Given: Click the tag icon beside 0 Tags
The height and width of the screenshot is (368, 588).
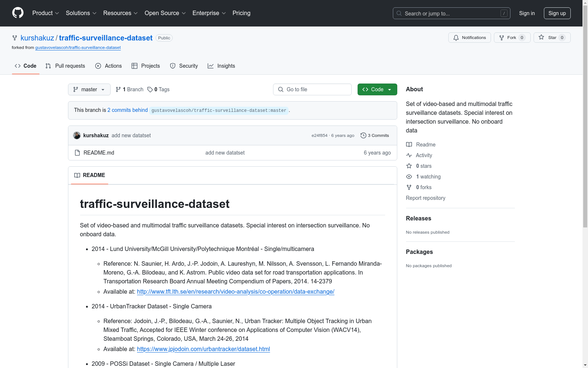Looking at the screenshot, I should coord(150,89).
